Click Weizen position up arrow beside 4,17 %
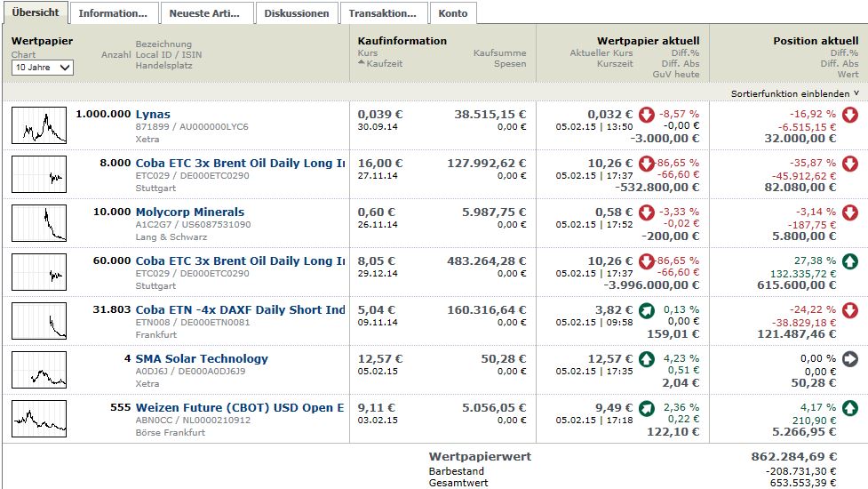 850,408
